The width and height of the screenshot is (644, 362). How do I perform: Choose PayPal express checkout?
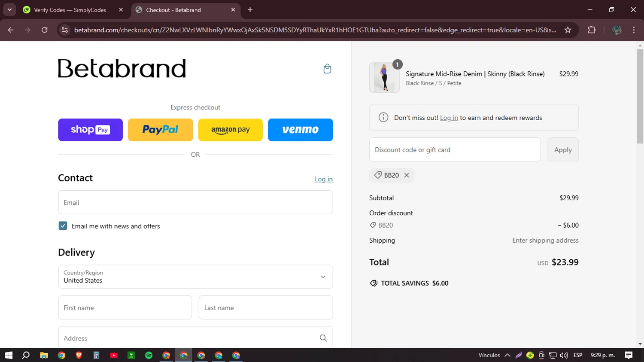(x=160, y=130)
